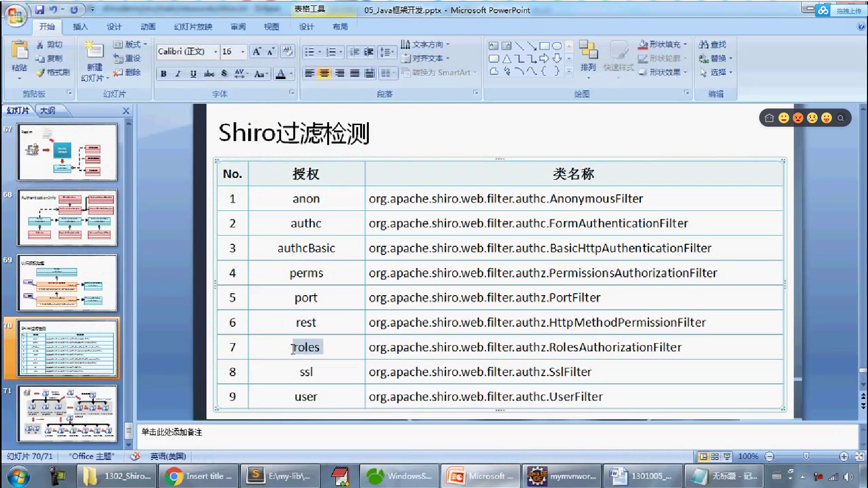Open the bullets list dropdown
This screenshot has height=488, width=868.
[320, 52]
